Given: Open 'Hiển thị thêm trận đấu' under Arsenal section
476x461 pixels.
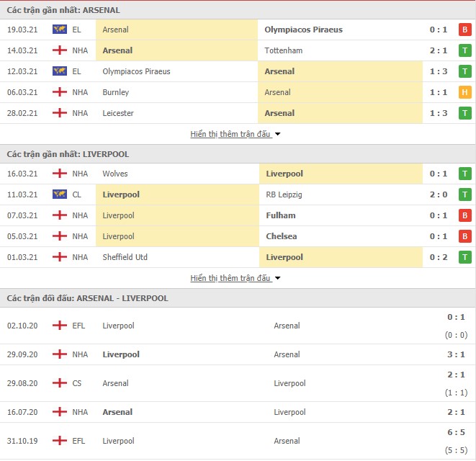Looking at the screenshot, I should (x=230, y=134).
